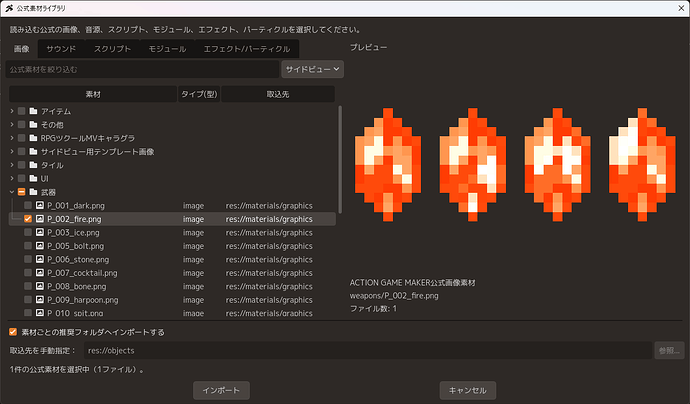Click the Action Game Maker title bar logo
This screenshot has width=690, height=404.
pos(9,8)
